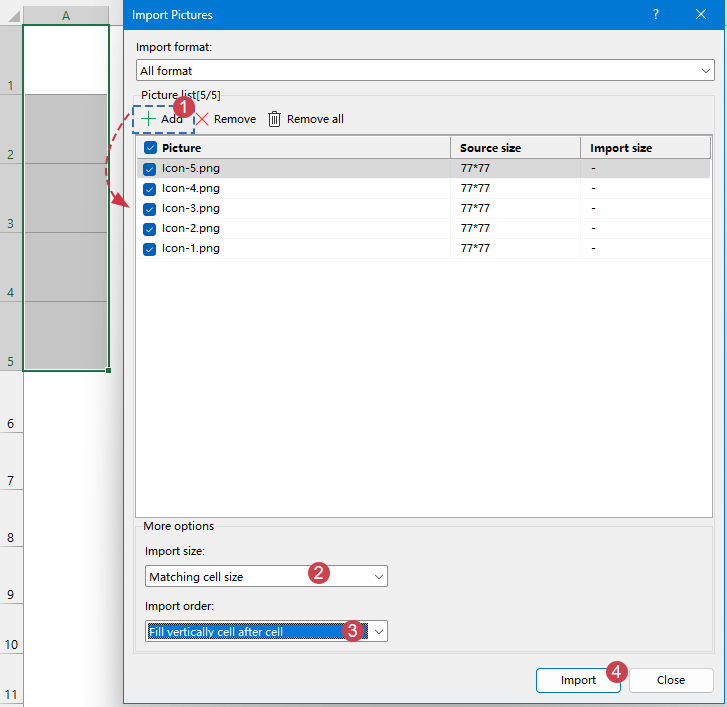
Task: Uncheck the Icon-5.png checkbox
Action: (150, 169)
